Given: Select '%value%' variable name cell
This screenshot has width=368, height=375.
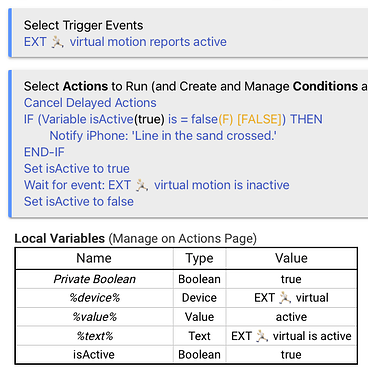Looking at the screenshot, I should coord(94,317).
